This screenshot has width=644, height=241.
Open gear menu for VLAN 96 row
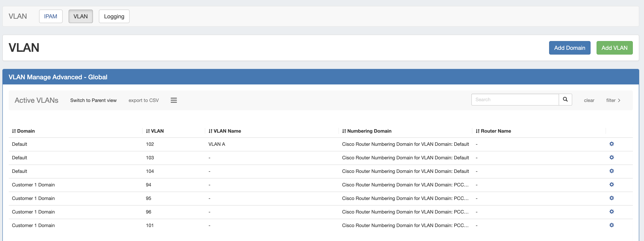[x=612, y=212]
